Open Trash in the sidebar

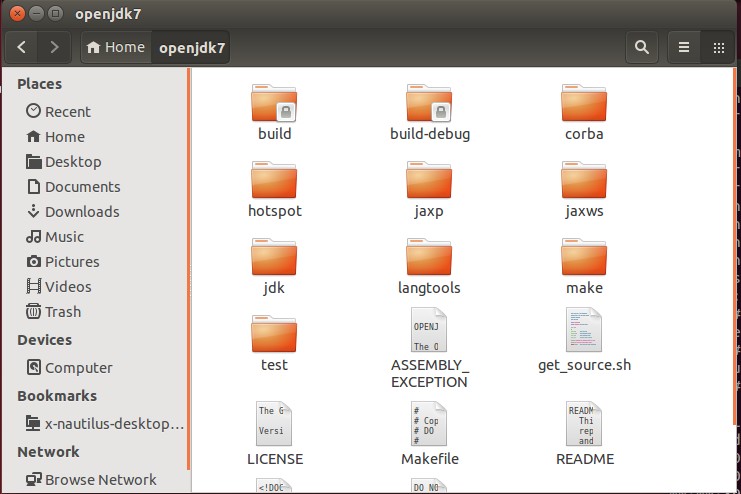tap(53, 312)
